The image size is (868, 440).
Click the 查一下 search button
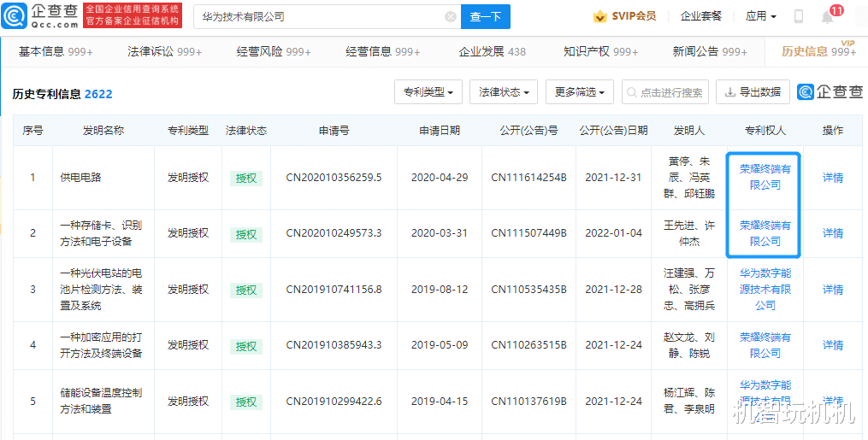(486, 16)
